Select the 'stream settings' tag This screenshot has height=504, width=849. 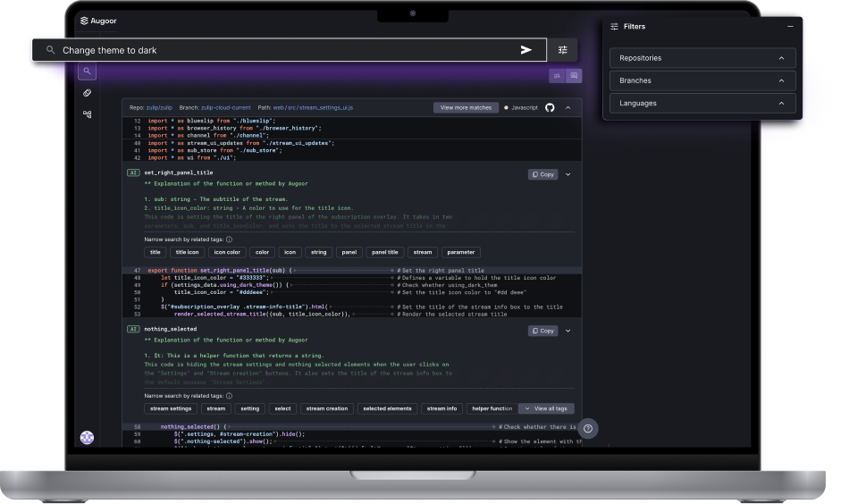171,408
